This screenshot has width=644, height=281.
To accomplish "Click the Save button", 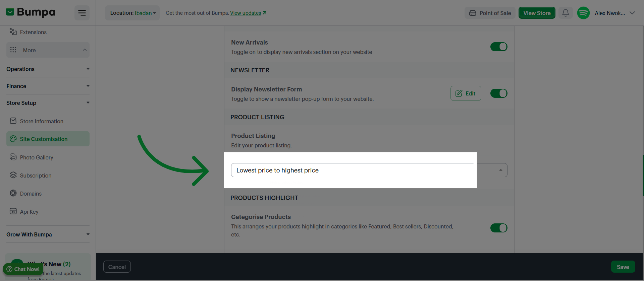I will 623,267.
